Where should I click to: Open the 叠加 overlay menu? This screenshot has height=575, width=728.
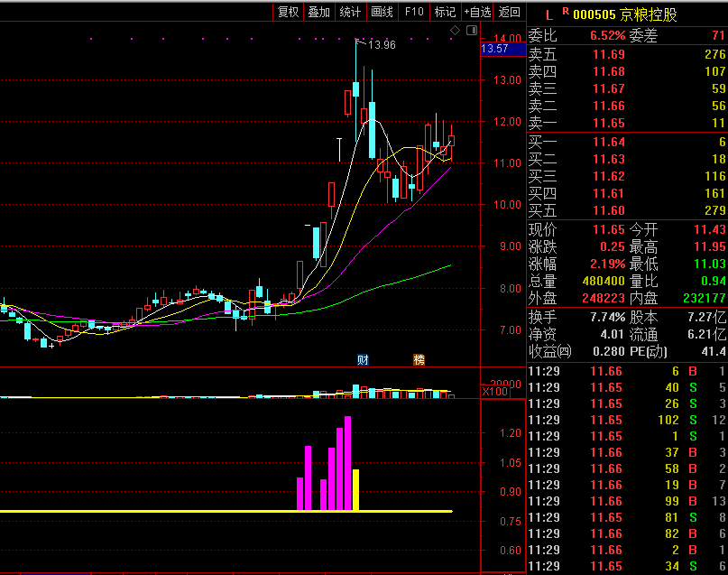pos(319,12)
